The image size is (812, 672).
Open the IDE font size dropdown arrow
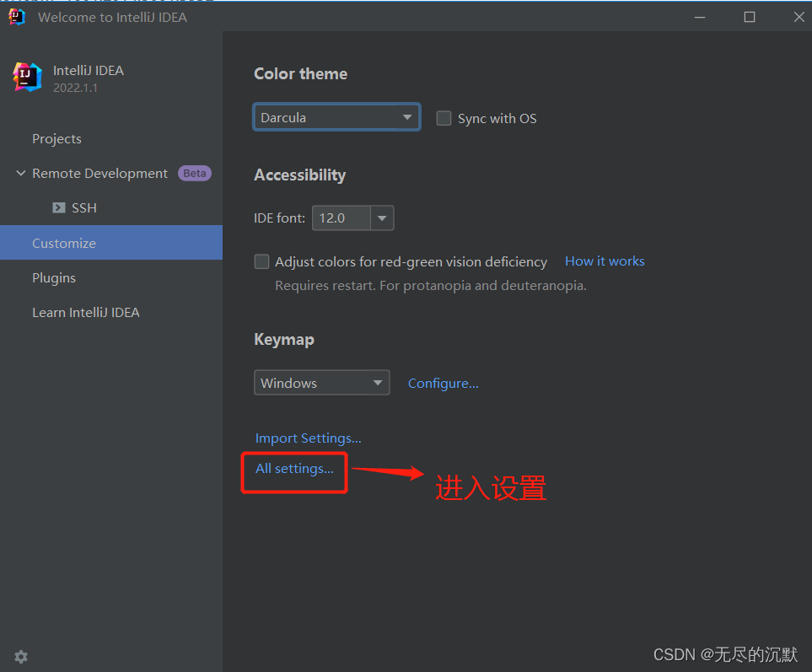tap(382, 218)
